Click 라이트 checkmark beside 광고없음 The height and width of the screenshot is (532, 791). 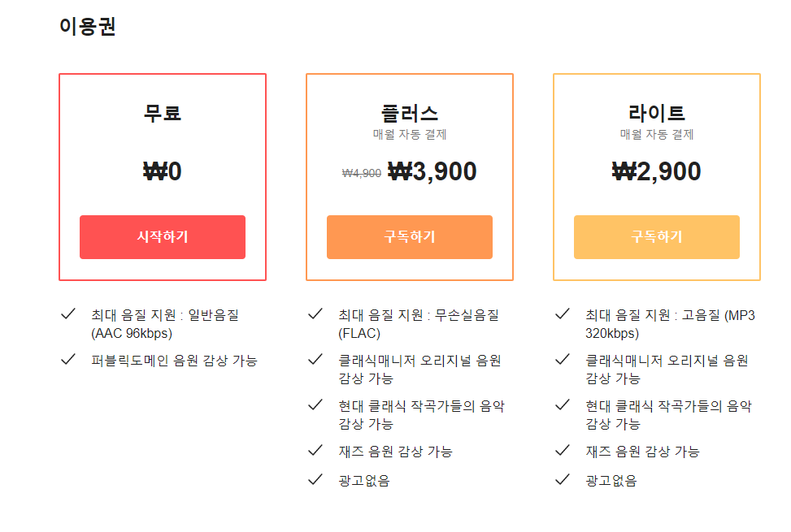563,479
